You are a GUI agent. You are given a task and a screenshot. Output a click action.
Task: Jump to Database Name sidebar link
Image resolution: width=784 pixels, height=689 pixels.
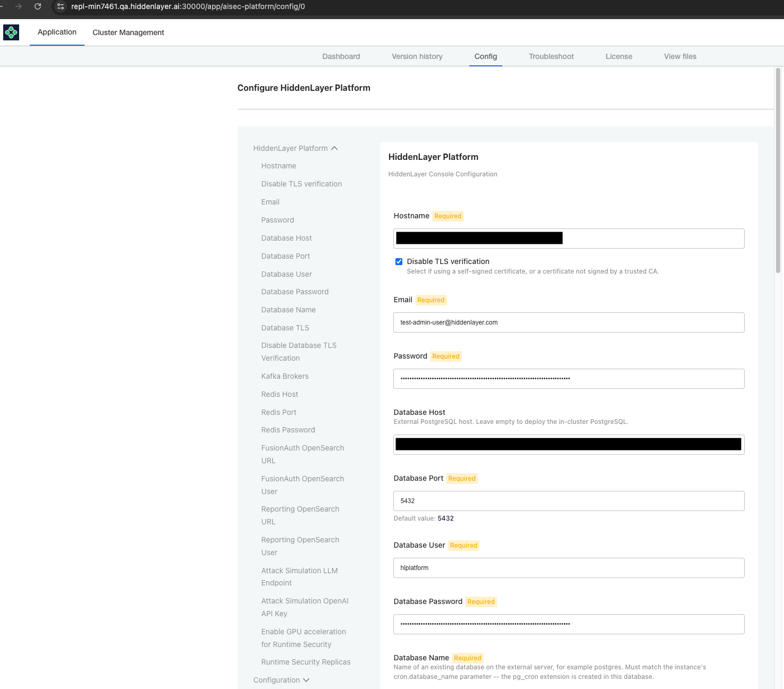(289, 310)
